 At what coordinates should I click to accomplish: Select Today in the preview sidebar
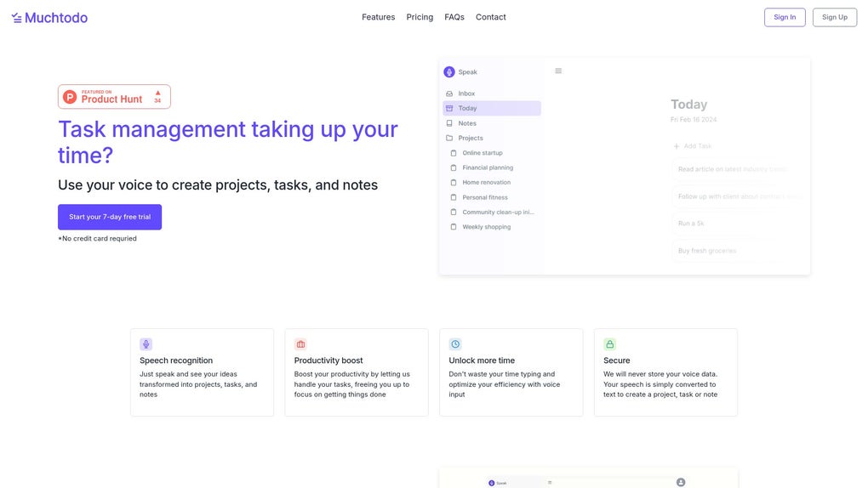point(492,109)
